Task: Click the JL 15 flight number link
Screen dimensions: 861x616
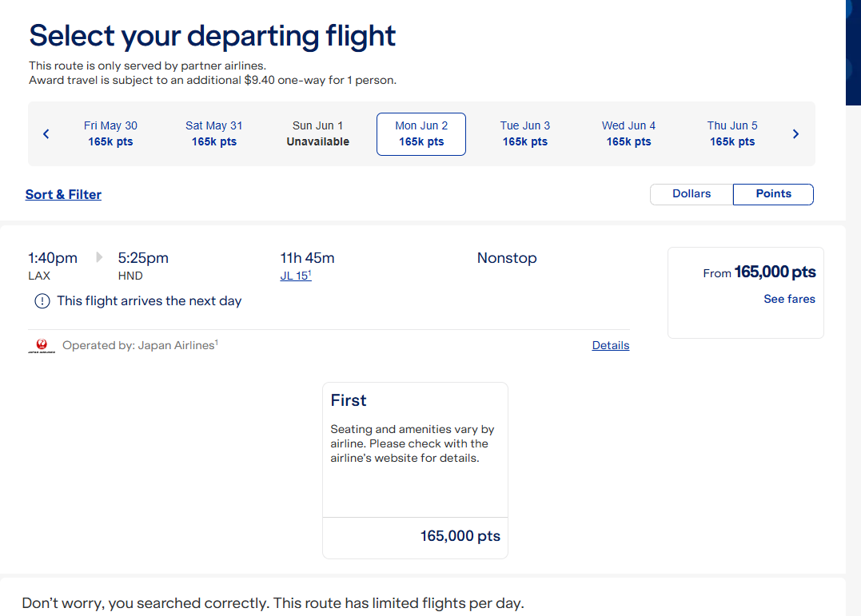Action: [x=293, y=276]
